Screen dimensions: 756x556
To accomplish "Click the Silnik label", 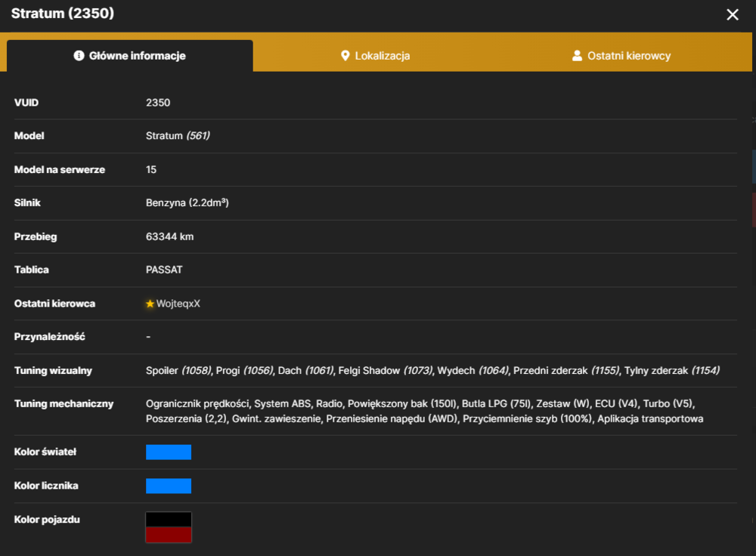I will coord(27,203).
